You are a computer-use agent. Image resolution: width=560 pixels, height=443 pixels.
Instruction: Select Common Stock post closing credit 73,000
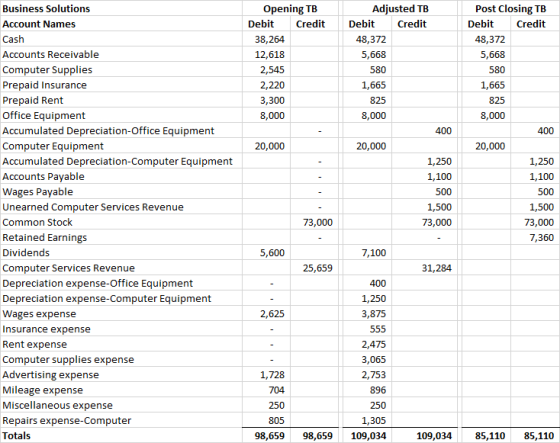[539, 222]
